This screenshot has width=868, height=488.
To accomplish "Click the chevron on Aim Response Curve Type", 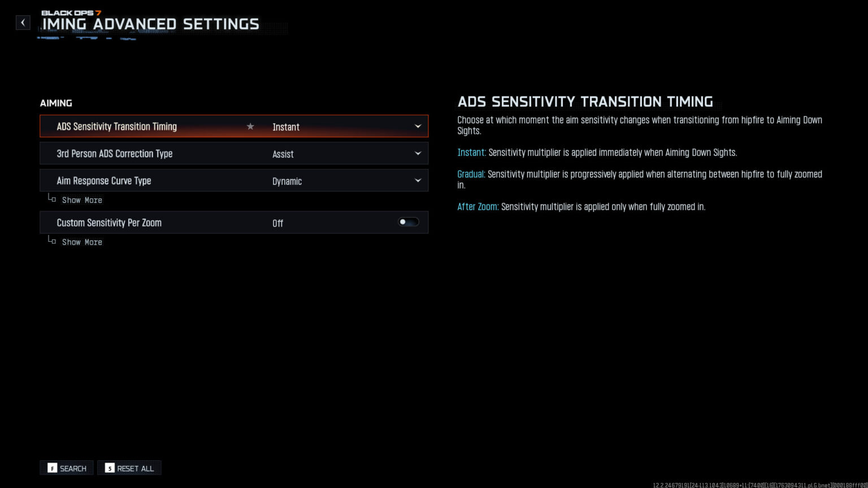I will (418, 180).
